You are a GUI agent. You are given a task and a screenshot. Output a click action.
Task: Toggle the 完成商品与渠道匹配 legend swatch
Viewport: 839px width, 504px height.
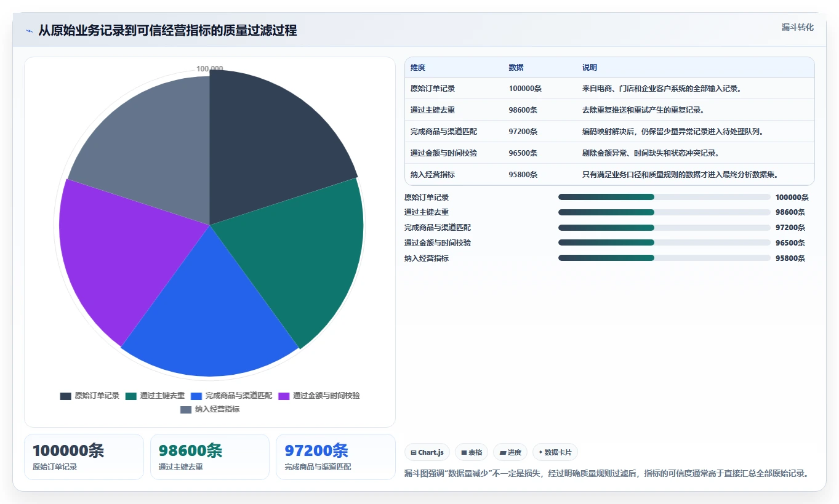(x=196, y=396)
